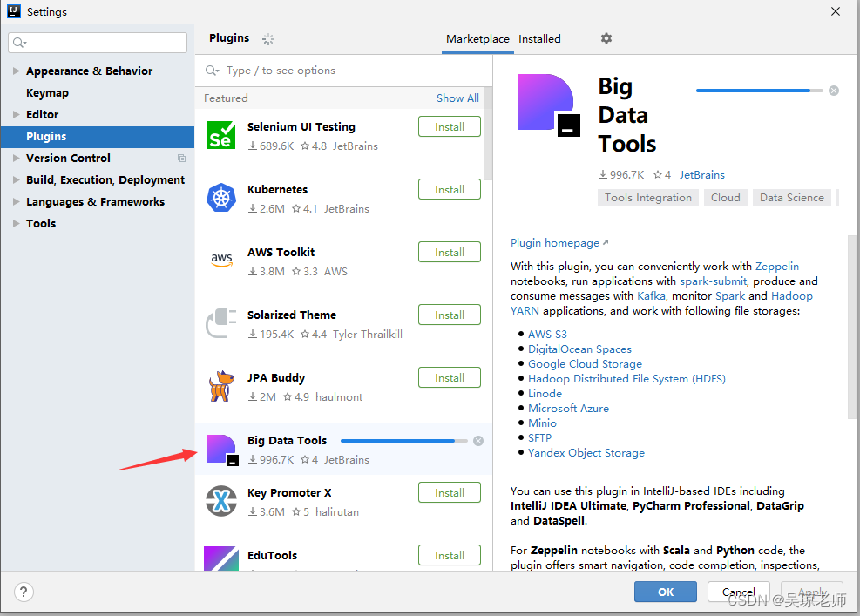The width and height of the screenshot is (860, 616).
Task: Install the Key Promoter X plugin
Action: (450, 492)
